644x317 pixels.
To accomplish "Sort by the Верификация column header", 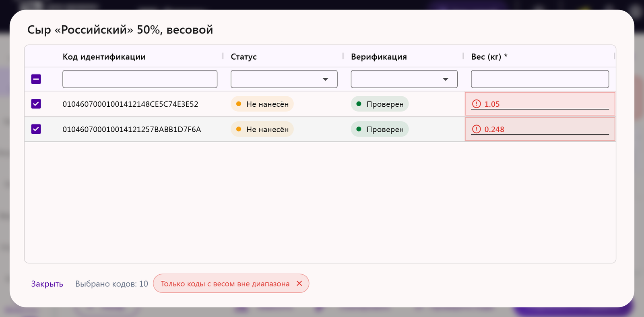I will (379, 56).
